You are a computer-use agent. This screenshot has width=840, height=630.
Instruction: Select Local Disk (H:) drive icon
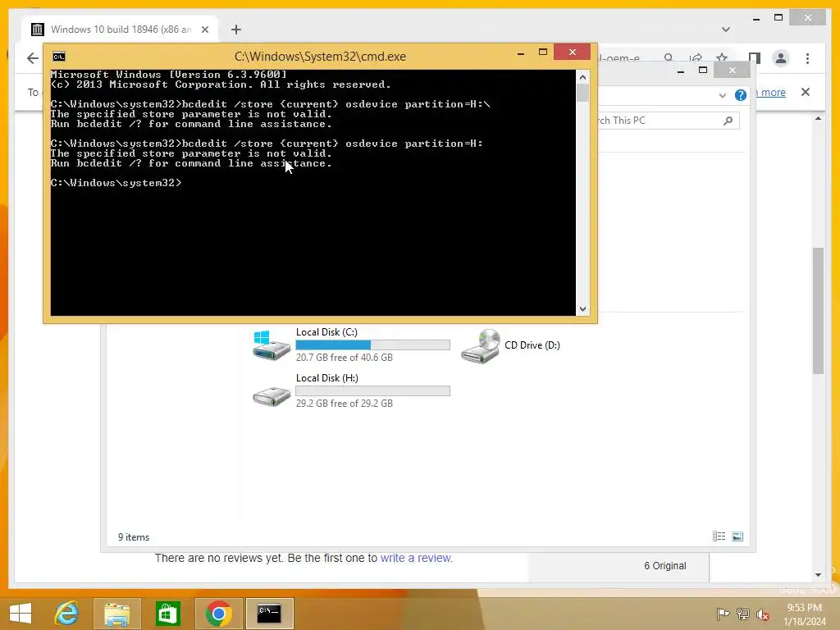[272, 396]
